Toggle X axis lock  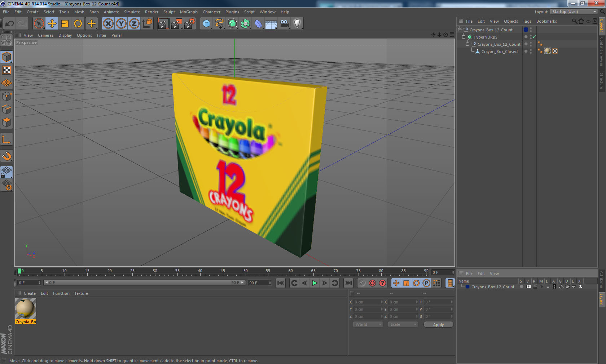click(x=108, y=24)
